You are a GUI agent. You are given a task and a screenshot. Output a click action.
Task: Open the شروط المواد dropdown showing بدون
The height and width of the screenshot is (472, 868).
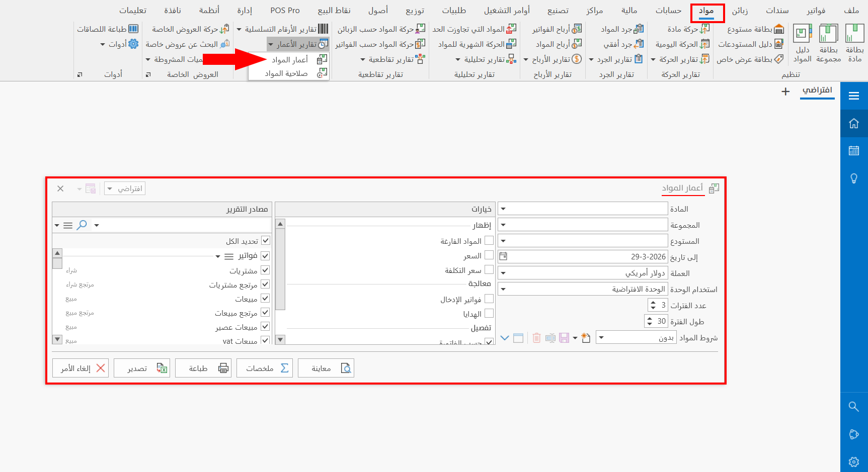point(601,337)
